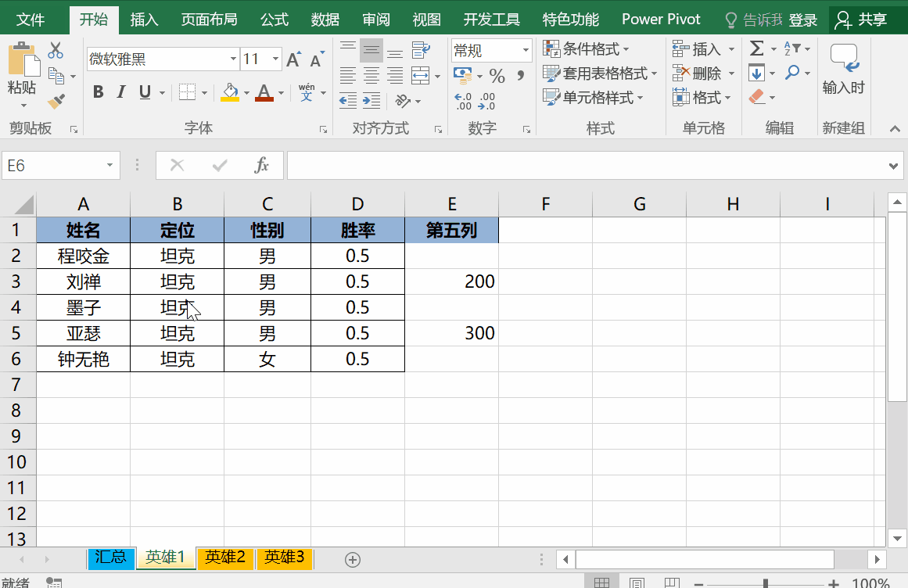Screen dimensions: 908x588
Task: Increase font size with the large A
Action: click(x=293, y=59)
